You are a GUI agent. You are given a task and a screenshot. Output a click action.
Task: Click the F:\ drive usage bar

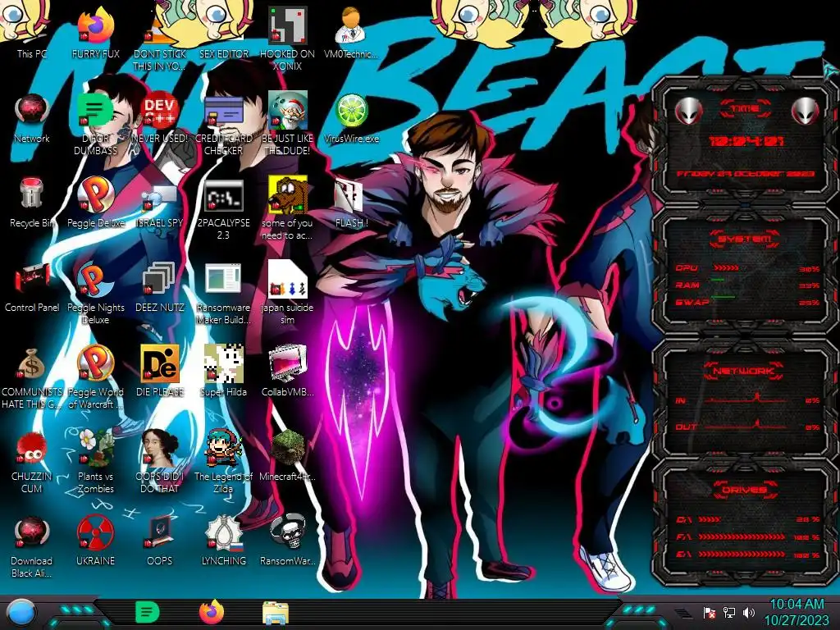743,536
